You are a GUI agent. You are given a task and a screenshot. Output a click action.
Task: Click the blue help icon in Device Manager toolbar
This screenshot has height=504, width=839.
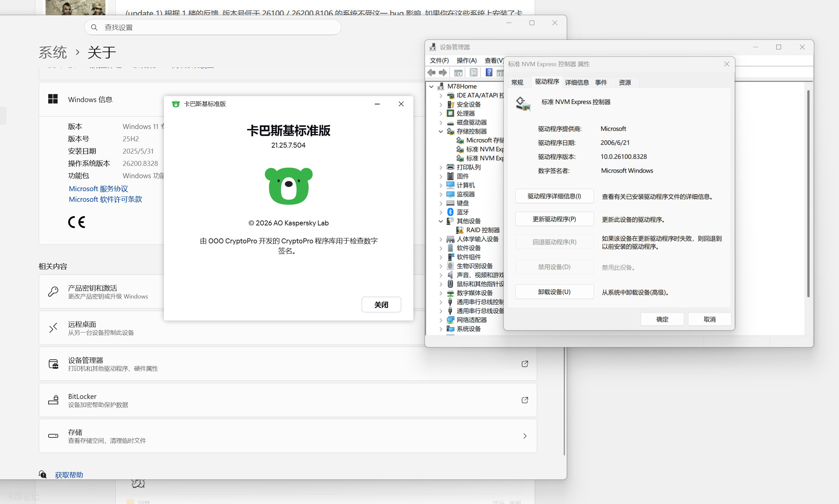489,72
